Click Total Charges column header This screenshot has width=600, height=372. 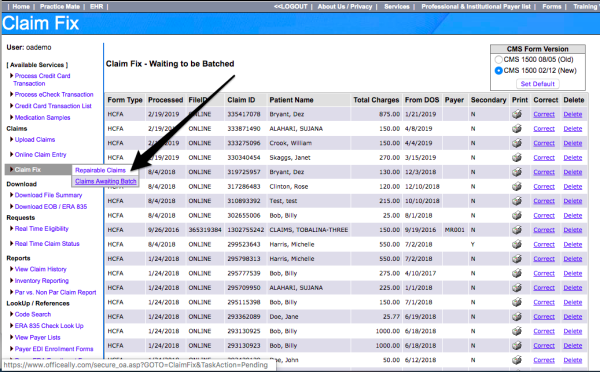[x=376, y=100]
